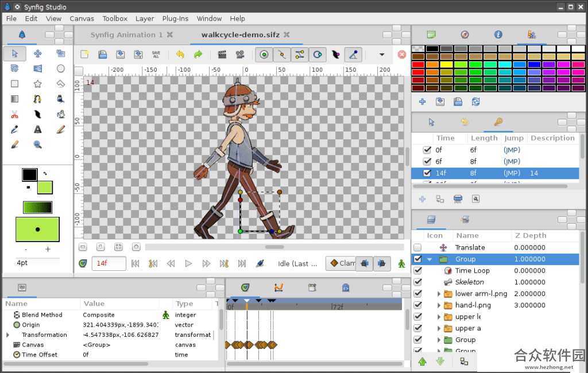This screenshot has height=373, width=588.
Task: Lower the selected layer with down arrow
Action: (440, 362)
